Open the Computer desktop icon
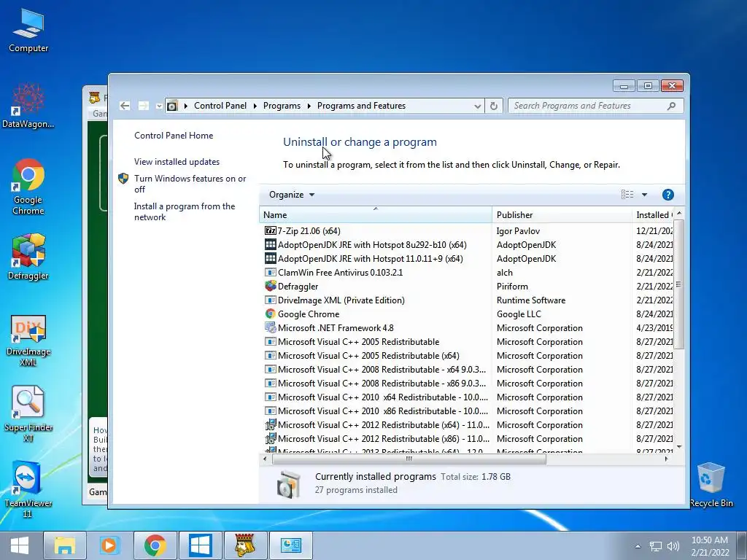 coord(28,29)
